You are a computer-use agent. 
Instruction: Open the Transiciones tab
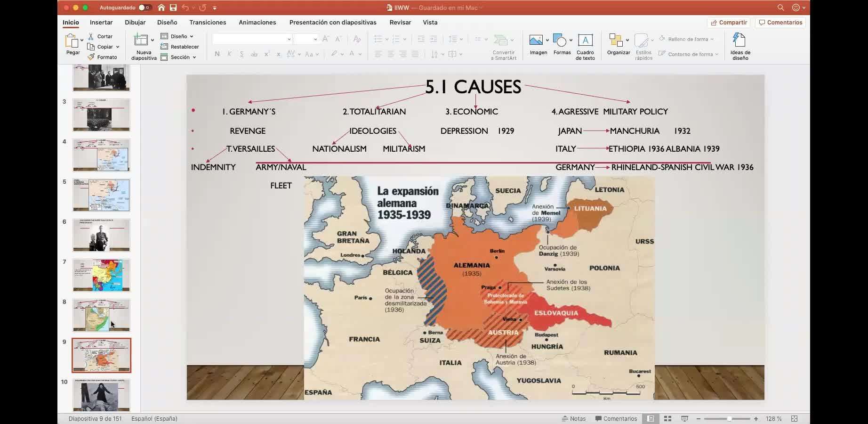coord(208,22)
